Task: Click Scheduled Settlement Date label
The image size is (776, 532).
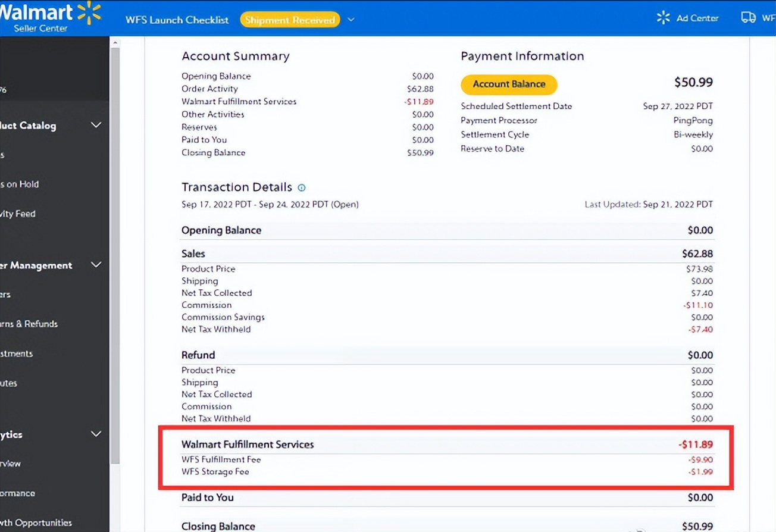Action: (517, 106)
